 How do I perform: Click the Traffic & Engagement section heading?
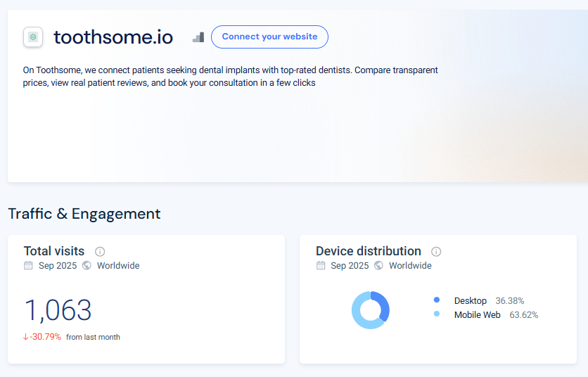(84, 214)
